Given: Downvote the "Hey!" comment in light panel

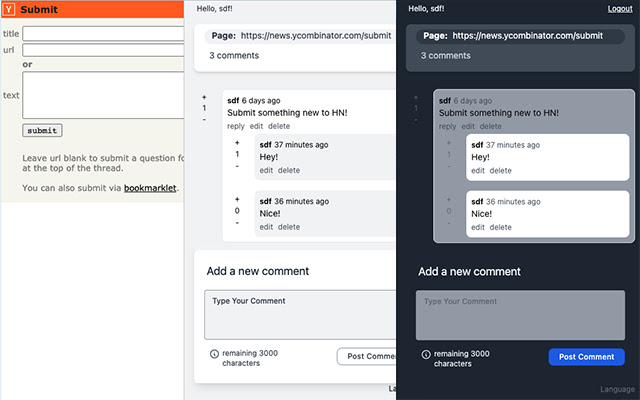Looking at the screenshot, I should 237,166.
